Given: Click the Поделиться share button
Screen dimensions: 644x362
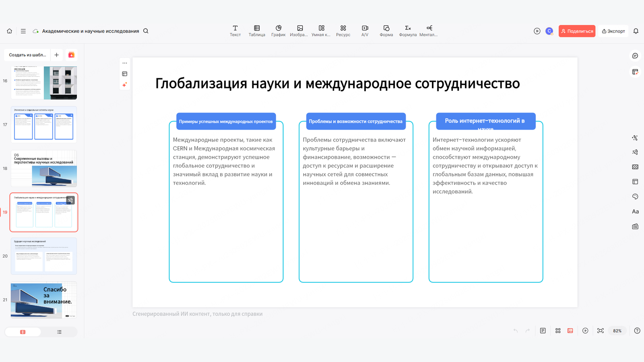Looking at the screenshot, I should click(x=577, y=31).
